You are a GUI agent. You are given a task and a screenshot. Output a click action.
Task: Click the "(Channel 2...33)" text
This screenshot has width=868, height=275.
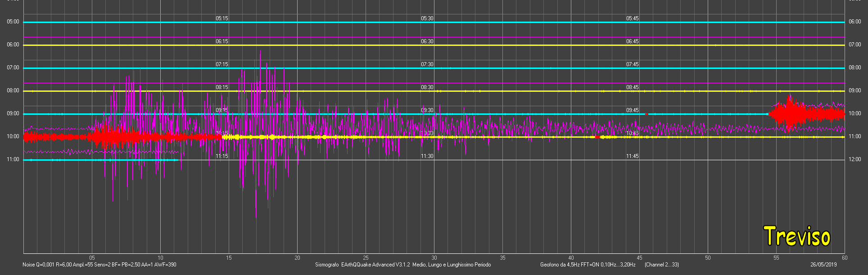point(662,265)
